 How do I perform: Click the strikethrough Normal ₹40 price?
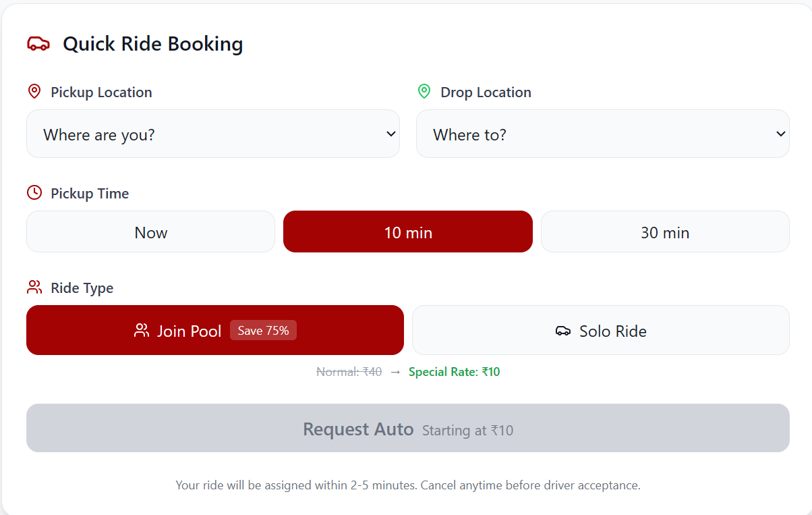coord(349,372)
